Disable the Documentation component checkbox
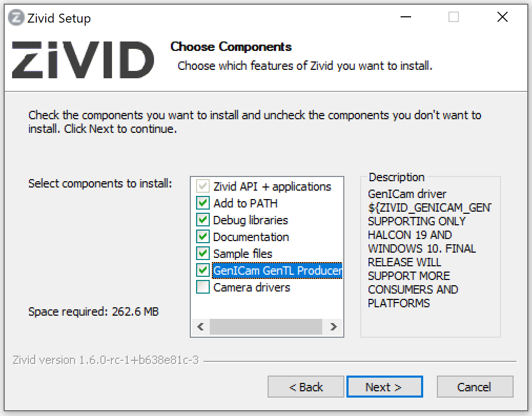The image size is (532, 416). coord(202,237)
